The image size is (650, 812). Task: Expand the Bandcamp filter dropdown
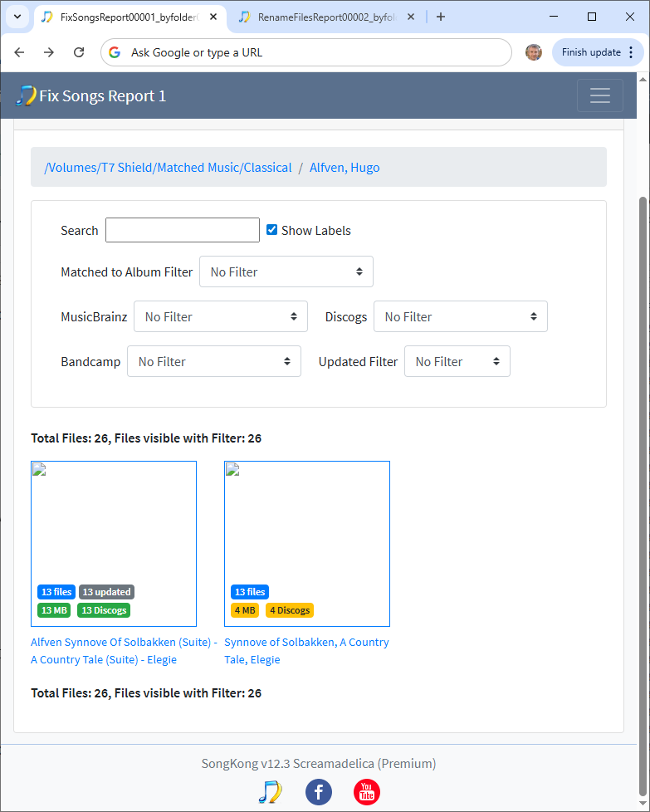tap(213, 361)
